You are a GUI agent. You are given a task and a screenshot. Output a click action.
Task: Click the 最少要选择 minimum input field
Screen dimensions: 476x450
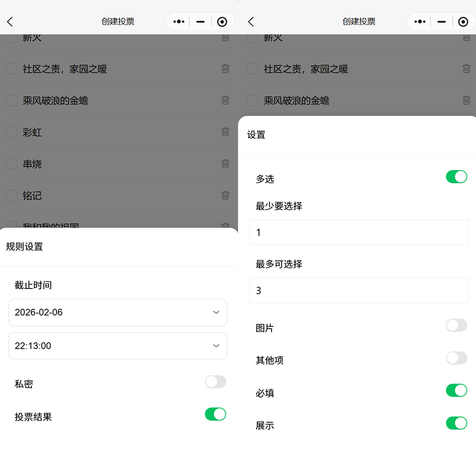(359, 232)
